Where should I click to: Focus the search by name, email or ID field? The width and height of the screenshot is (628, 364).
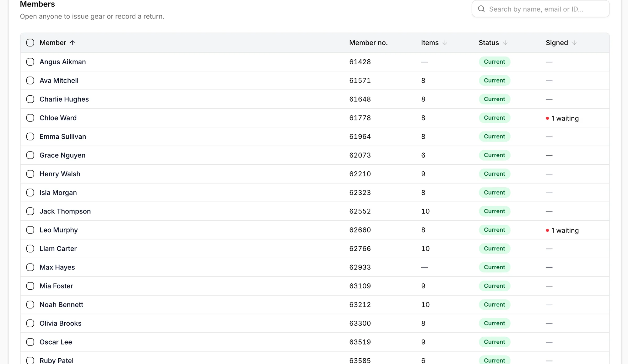pyautogui.click(x=540, y=9)
